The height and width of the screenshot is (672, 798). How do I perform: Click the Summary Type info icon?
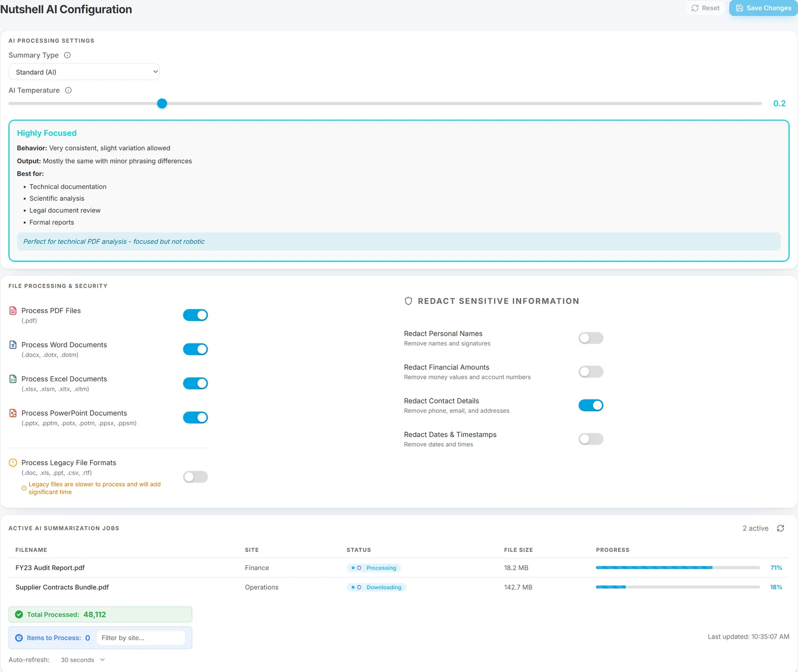click(x=67, y=55)
